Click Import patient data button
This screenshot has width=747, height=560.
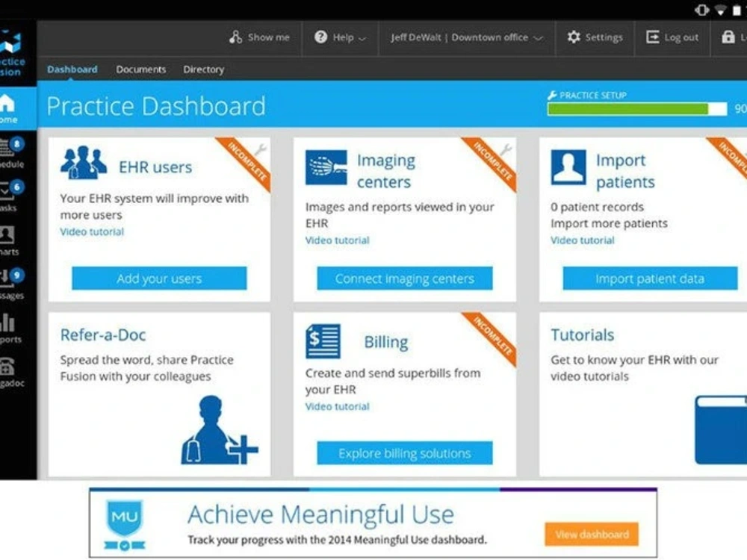click(x=650, y=278)
